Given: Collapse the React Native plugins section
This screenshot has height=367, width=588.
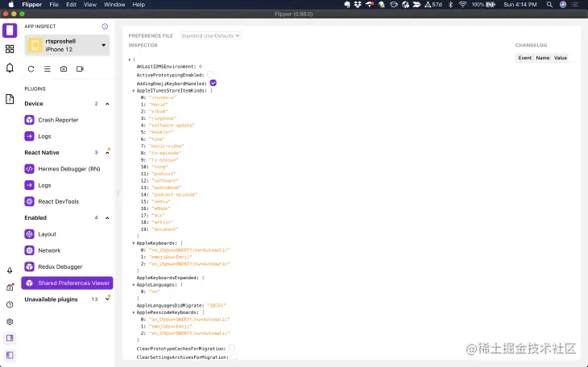Looking at the screenshot, I should tap(107, 153).
